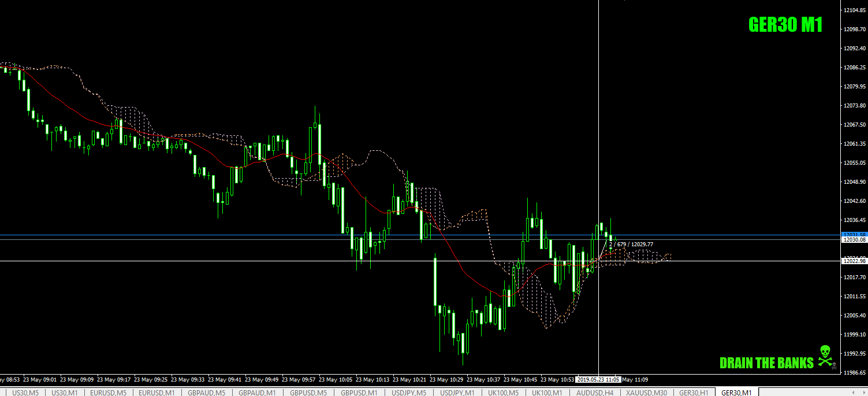The image size is (868, 396).
Task: Open the XAUUSD,M30 chart tab
Action: pos(646,391)
